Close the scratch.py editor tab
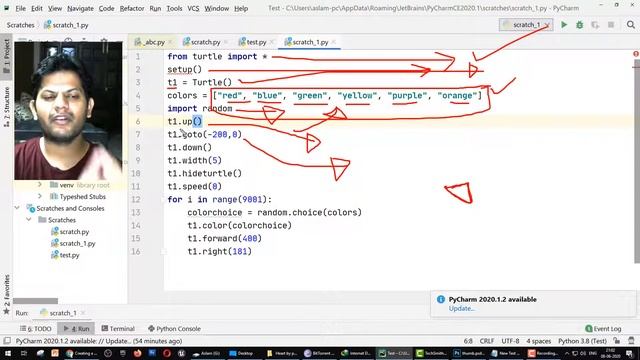 (x=226, y=42)
